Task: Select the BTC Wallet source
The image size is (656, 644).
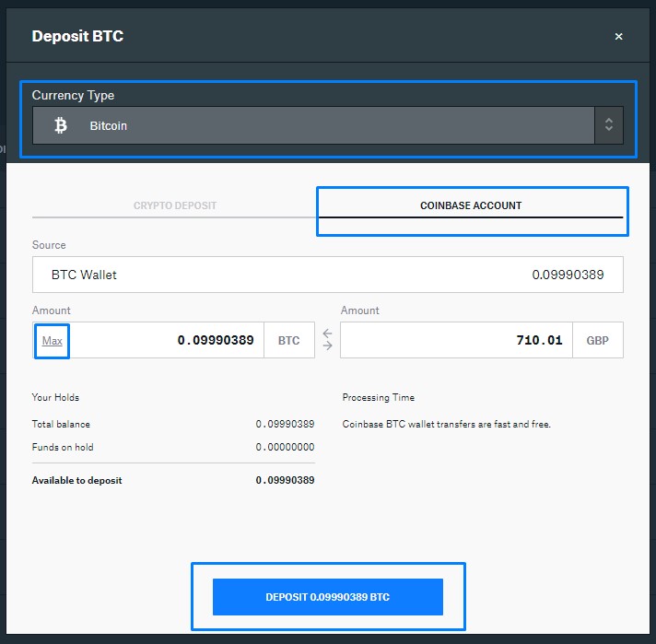Action: (x=328, y=275)
